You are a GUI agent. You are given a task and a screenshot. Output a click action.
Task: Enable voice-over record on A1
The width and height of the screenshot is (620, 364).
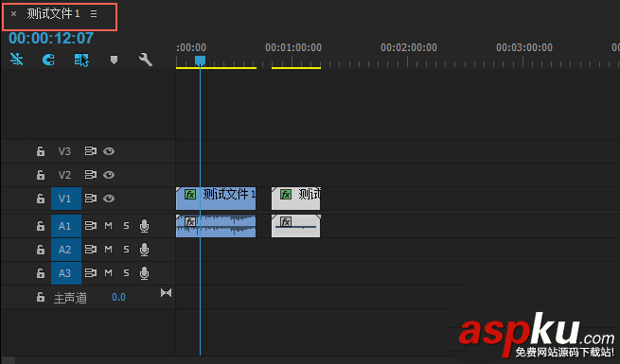144,226
